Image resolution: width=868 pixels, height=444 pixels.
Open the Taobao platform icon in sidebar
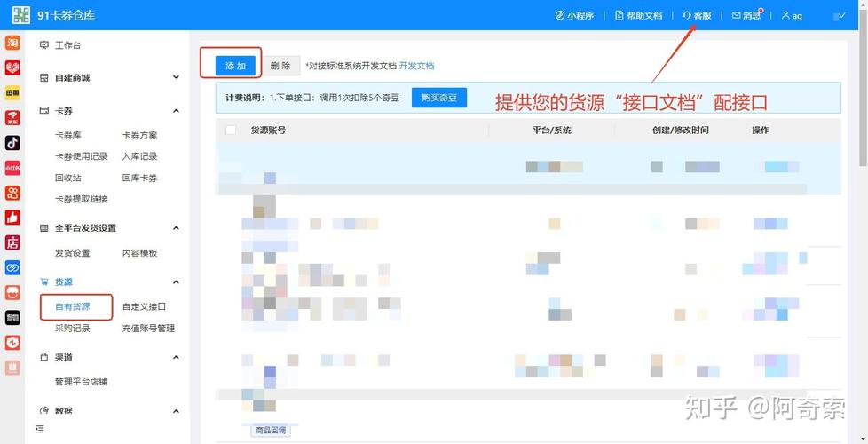pyautogui.click(x=12, y=43)
